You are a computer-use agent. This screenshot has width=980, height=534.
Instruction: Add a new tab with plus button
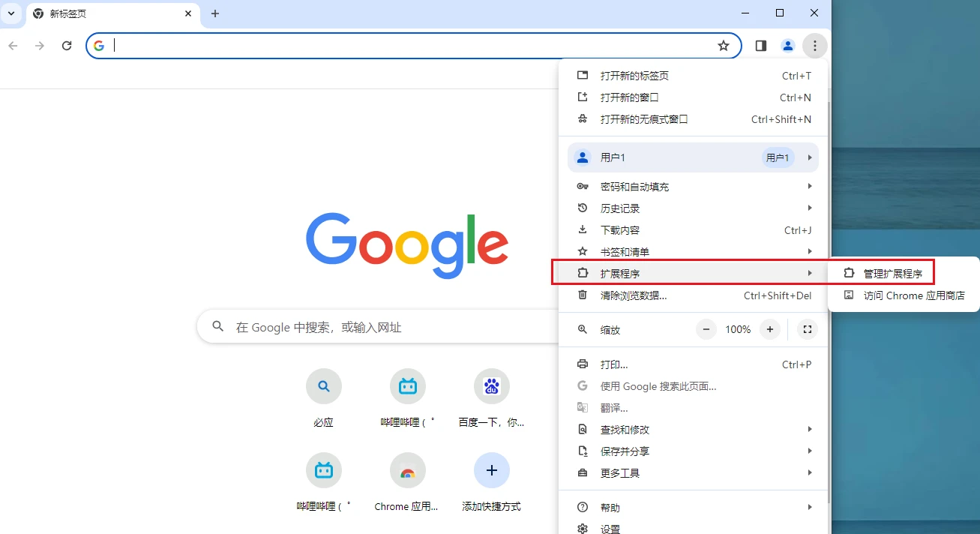[215, 13]
